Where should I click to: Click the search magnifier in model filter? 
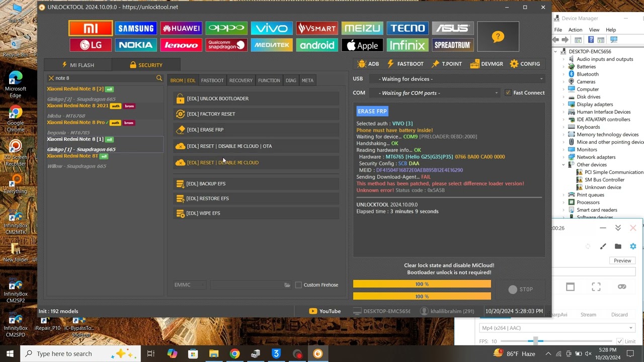159,78
